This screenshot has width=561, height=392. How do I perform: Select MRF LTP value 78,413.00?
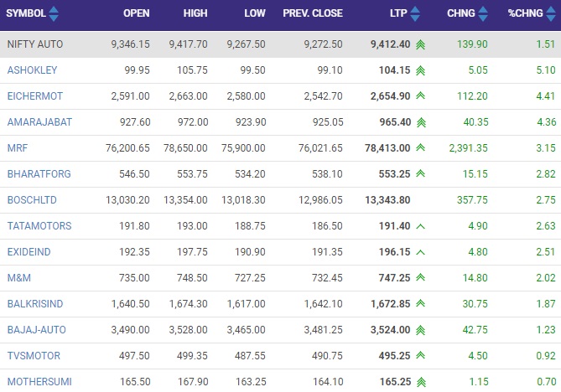click(x=387, y=148)
